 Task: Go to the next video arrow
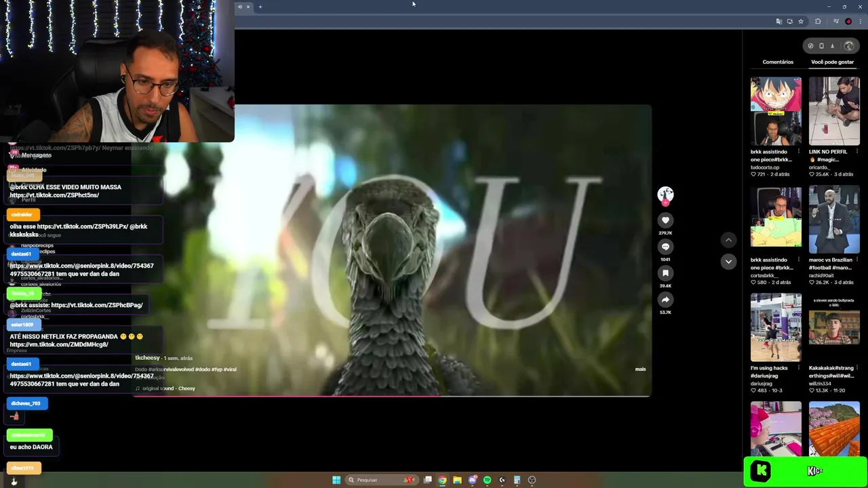[728, 262]
